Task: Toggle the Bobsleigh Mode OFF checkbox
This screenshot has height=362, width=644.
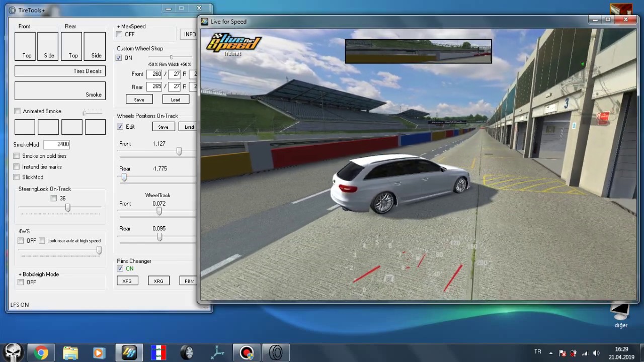Action: (21, 282)
